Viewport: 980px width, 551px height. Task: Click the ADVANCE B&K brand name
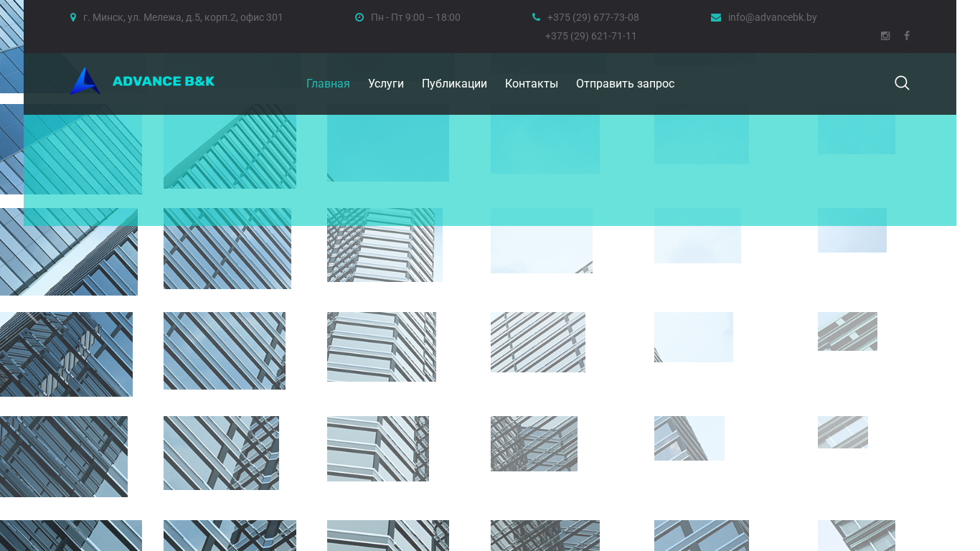pyautogui.click(x=164, y=82)
